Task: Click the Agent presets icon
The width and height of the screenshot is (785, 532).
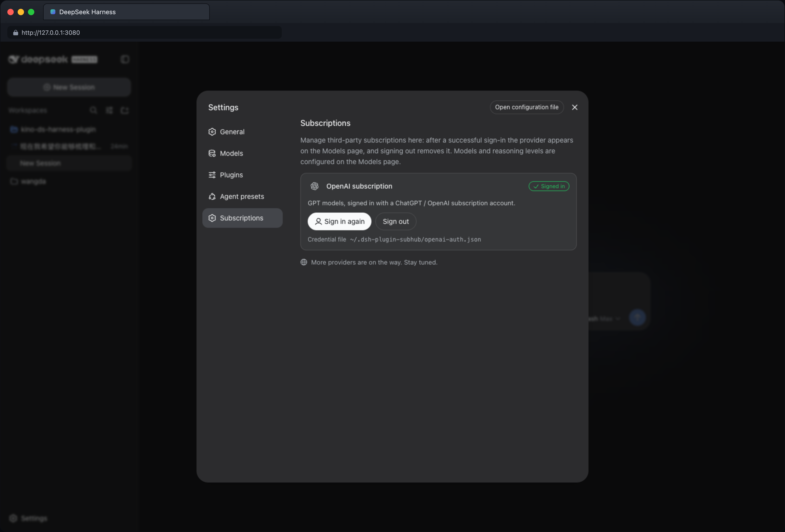Action: pyautogui.click(x=212, y=197)
